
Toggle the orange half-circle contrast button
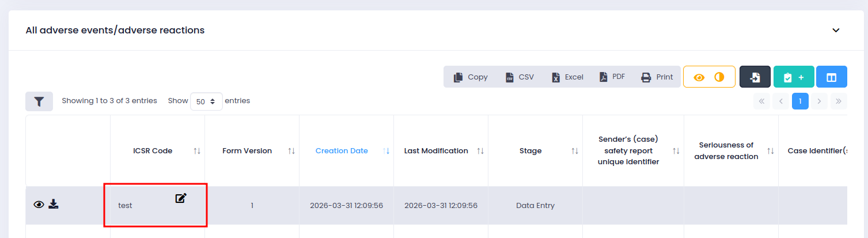[719, 77]
